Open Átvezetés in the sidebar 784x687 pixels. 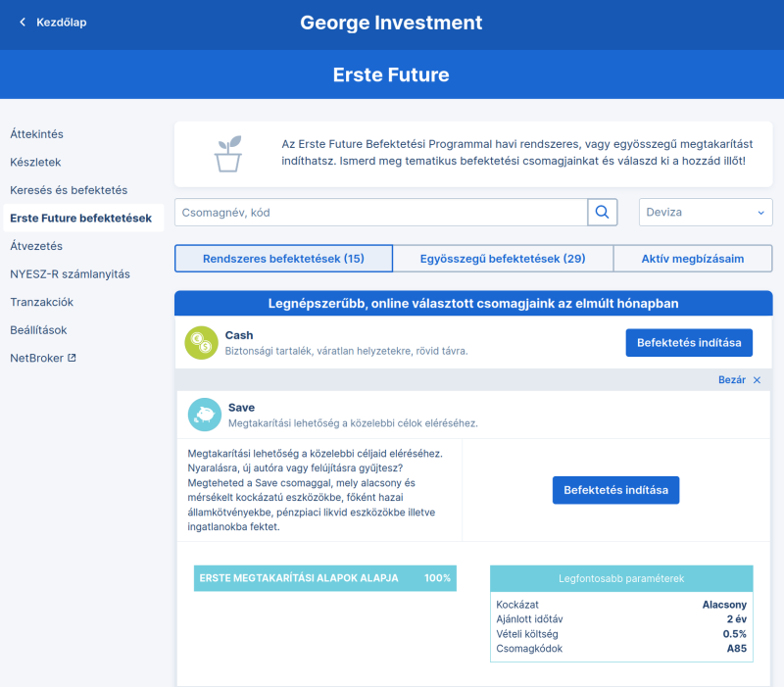(x=36, y=246)
